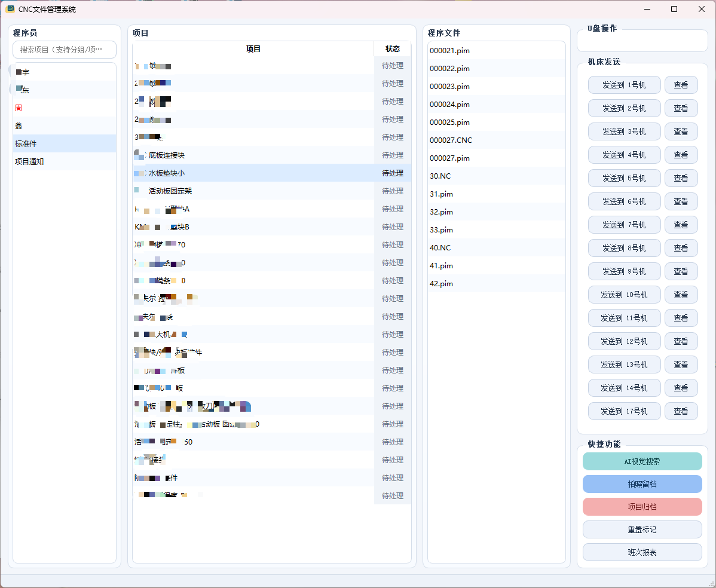Select file 33.pim
The width and height of the screenshot is (716, 588).
coord(497,229)
